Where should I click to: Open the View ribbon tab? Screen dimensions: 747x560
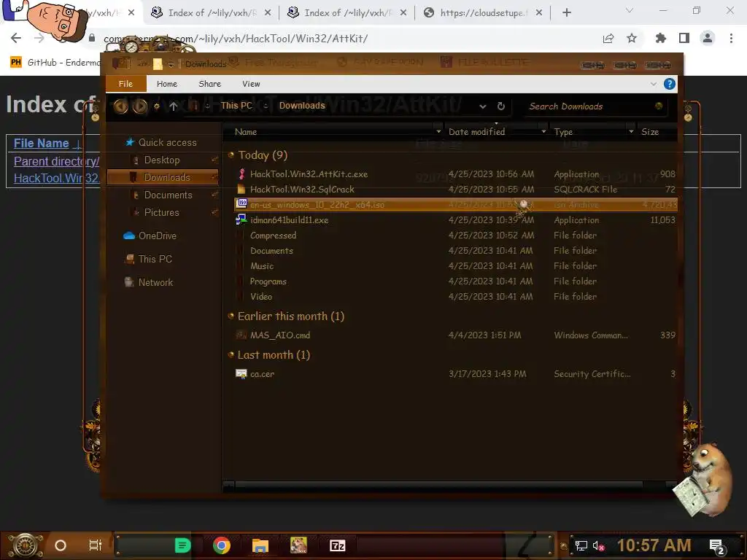(251, 84)
